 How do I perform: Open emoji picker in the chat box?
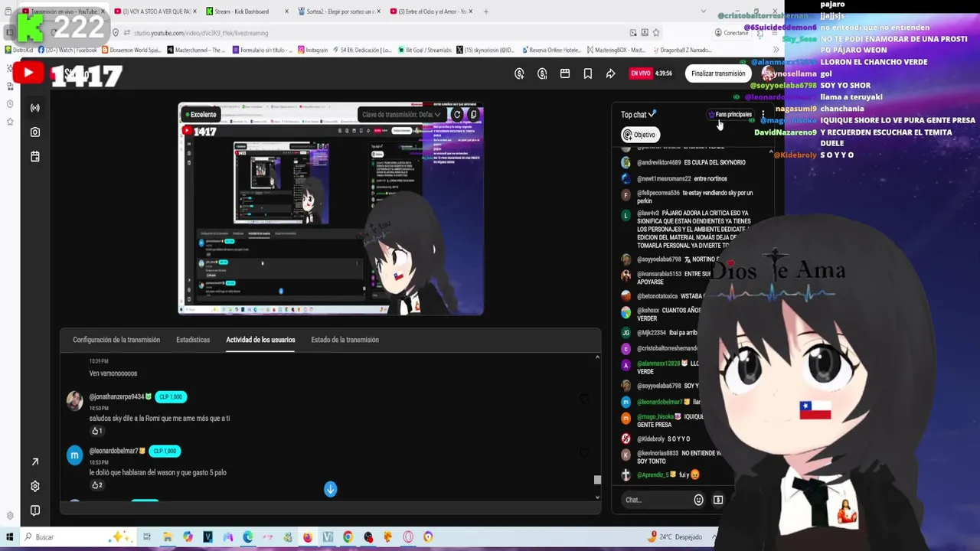(698, 500)
